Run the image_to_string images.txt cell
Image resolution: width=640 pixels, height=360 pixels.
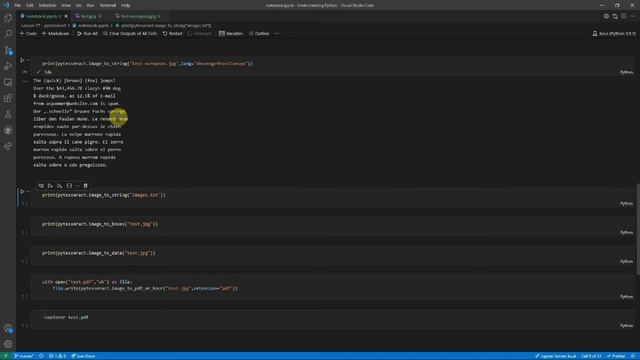pyautogui.click(x=22, y=191)
